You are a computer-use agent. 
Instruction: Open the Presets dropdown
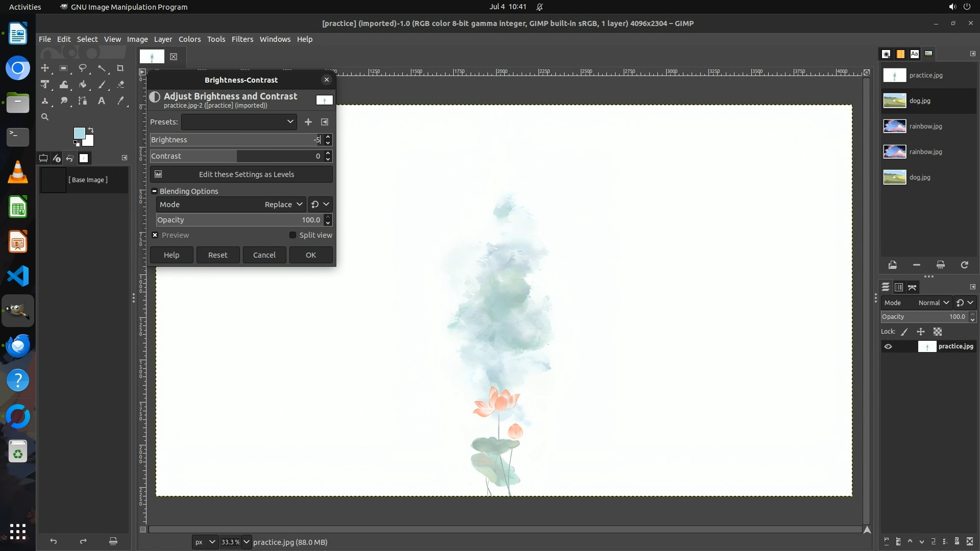[x=239, y=122]
